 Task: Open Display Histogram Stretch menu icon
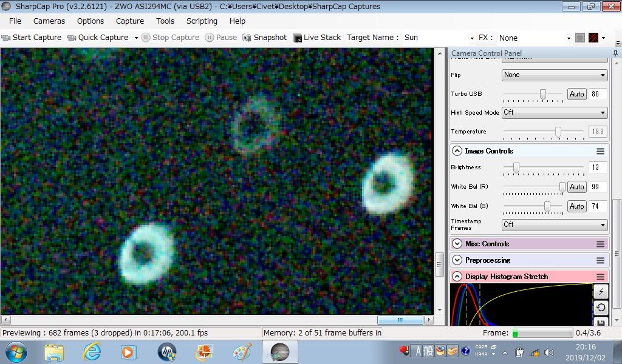pos(600,277)
